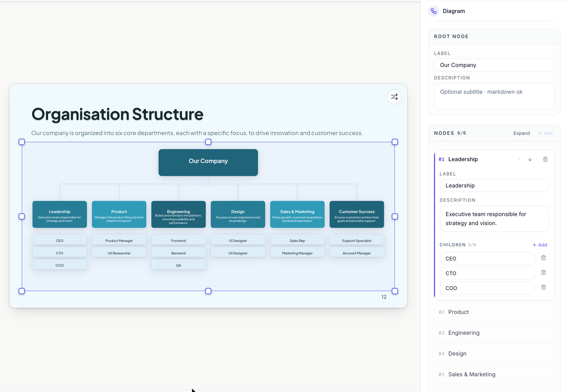This screenshot has width=568, height=392.
Task: Click the bottom-right selection handle
Action: click(395, 291)
